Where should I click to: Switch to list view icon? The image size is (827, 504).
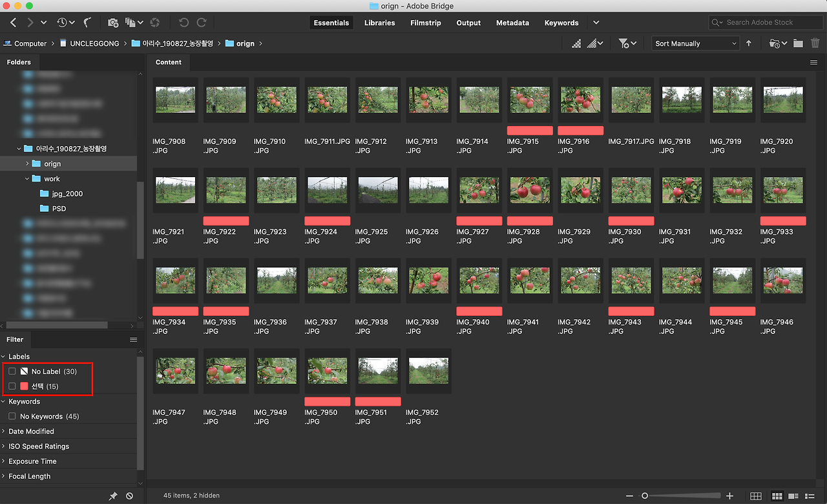coord(810,496)
